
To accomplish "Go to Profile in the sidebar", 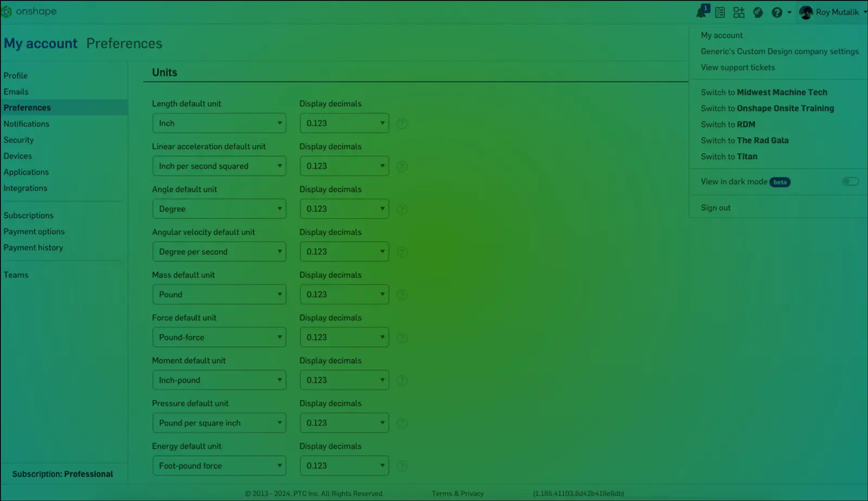I will pyautogui.click(x=16, y=75).
